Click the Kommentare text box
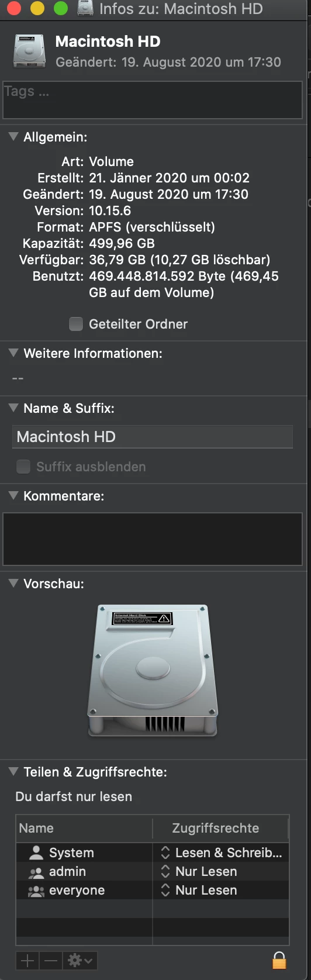 tap(153, 539)
